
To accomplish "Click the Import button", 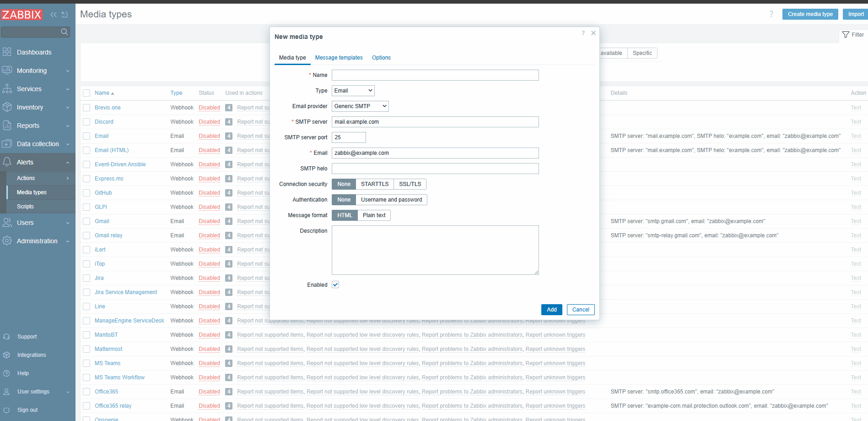I will [856, 14].
